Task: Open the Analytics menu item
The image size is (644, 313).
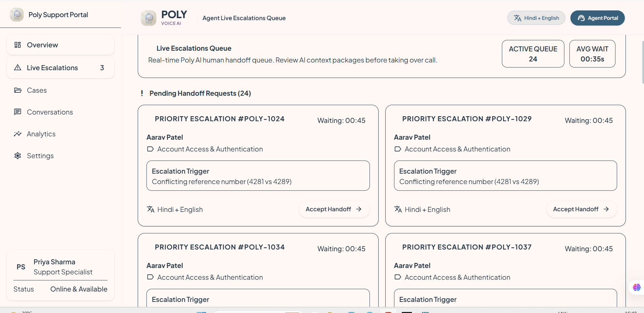Action: point(60,134)
